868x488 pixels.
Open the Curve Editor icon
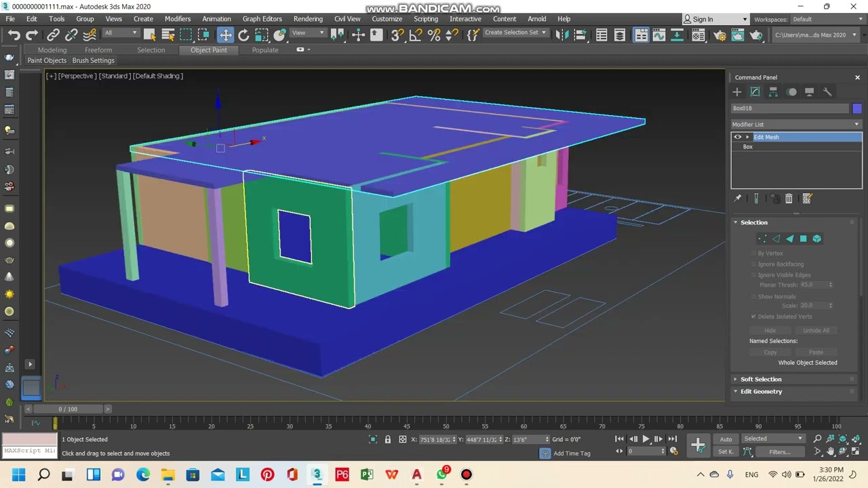tap(659, 35)
